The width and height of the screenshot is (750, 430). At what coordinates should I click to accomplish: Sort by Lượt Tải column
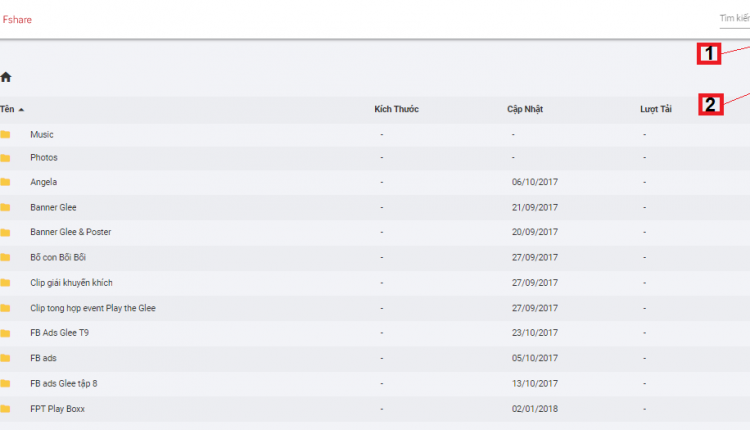(x=656, y=109)
